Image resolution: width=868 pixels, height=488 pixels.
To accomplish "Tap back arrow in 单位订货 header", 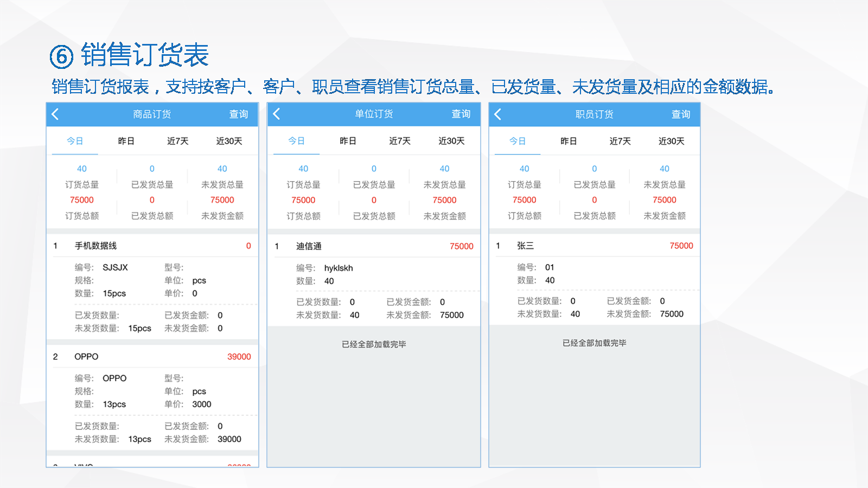I will (277, 114).
